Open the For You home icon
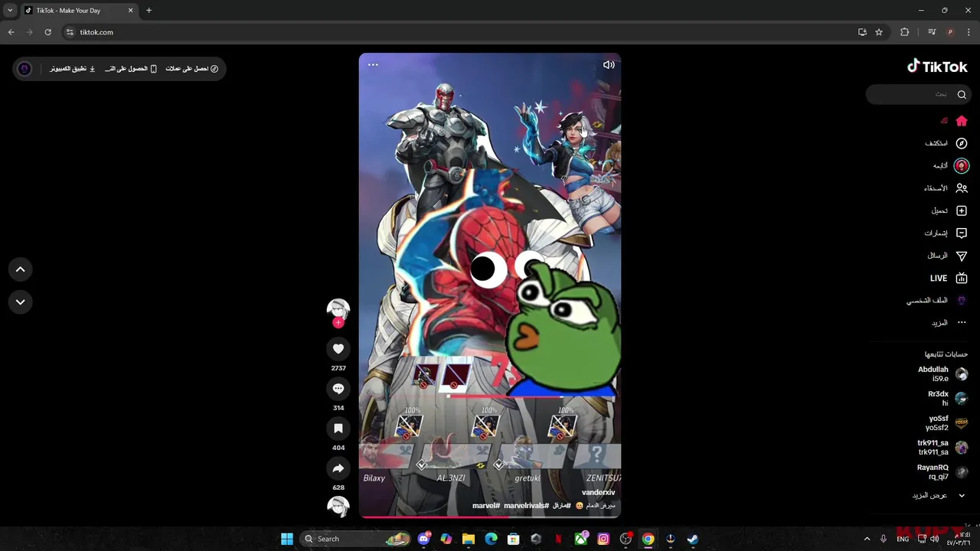The image size is (980, 551). (962, 121)
